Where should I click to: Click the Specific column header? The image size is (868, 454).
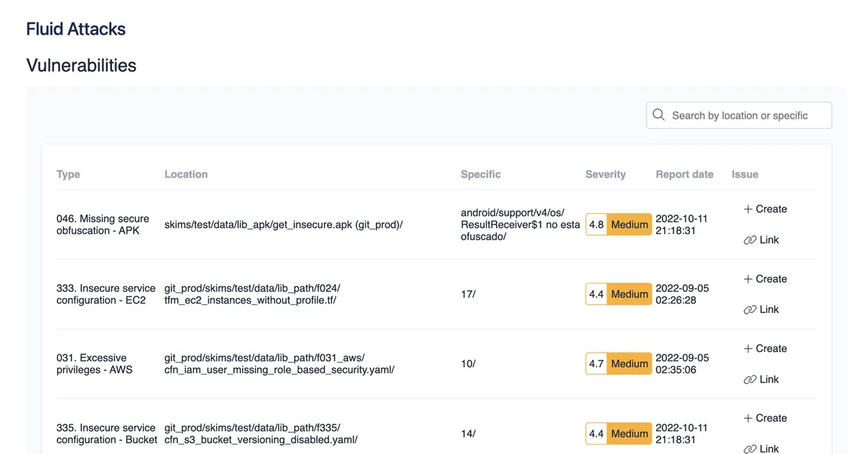tap(480, 174)
